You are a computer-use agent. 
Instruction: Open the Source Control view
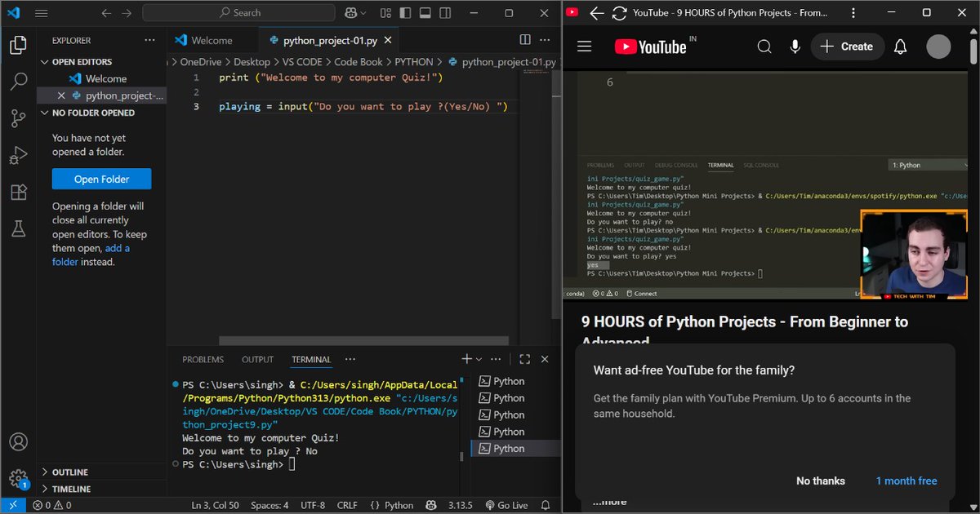(x=18, y=118)
